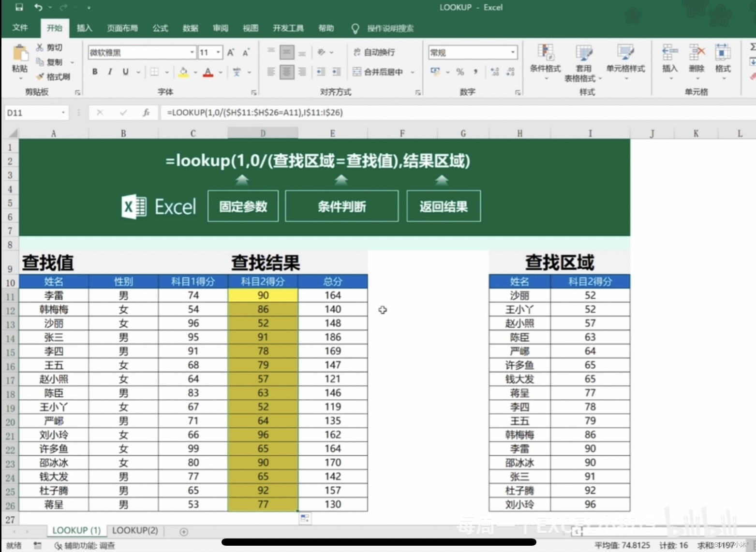Image resolution: width=756 pixels, height=552 pixels.
Task: Click the decrease indent icon
Action: pyautogui.click(x=321, y=72)
